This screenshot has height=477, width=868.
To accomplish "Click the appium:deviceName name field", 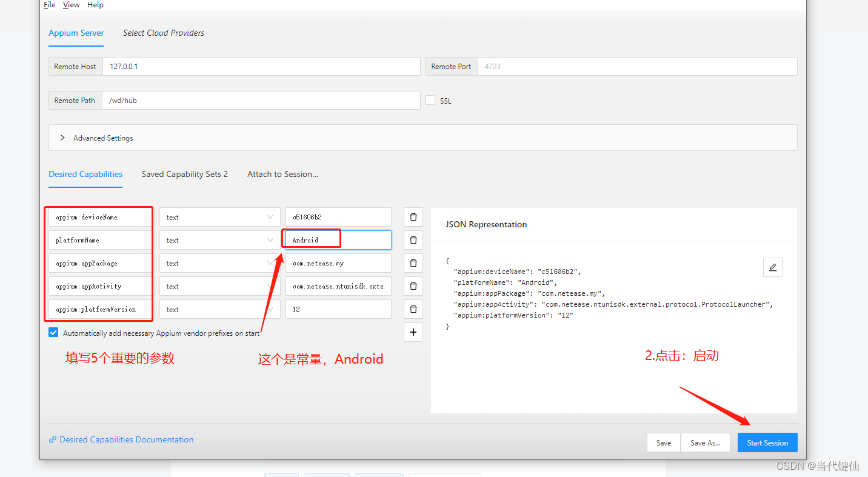I will pyautogui.click(x=100, y=217).
